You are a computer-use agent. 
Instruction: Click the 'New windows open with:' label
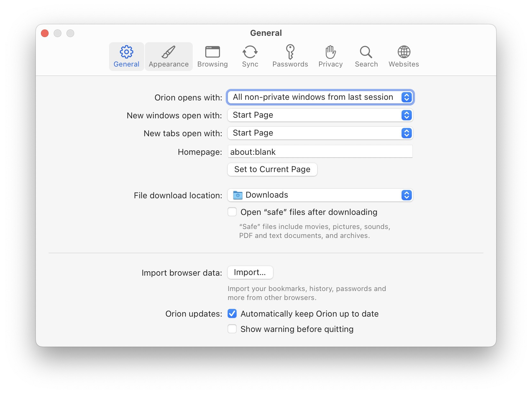(174, 115)
